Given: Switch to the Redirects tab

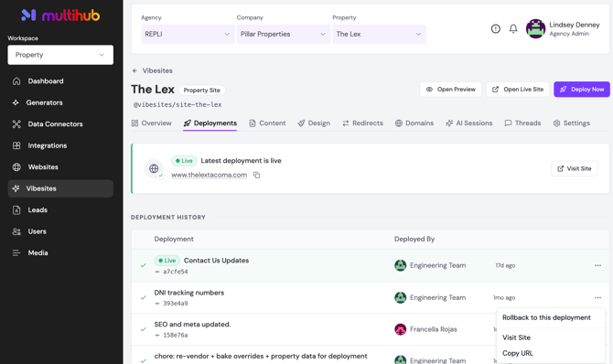Looking at the screenshot, I should click(362, 123).
